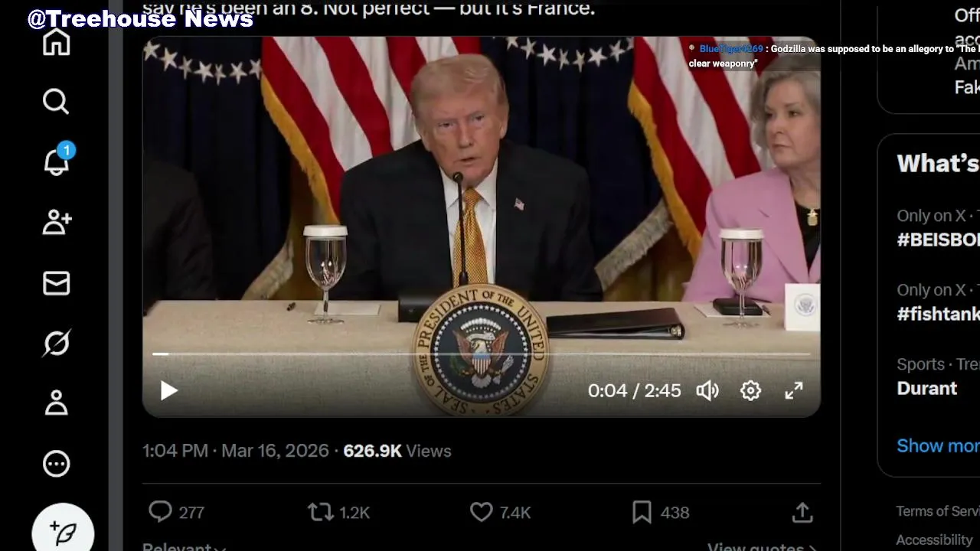
Task: Open the Follow people icon
Action: click(x=56, y=222)
